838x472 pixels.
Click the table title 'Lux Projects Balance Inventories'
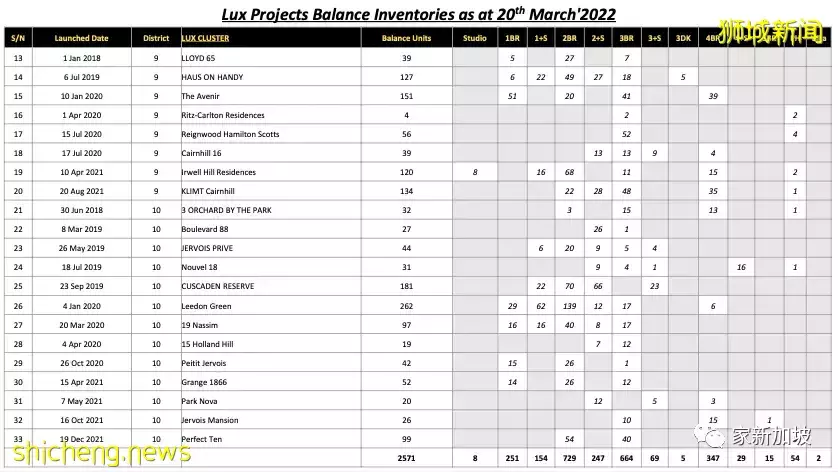pos(419,14)
